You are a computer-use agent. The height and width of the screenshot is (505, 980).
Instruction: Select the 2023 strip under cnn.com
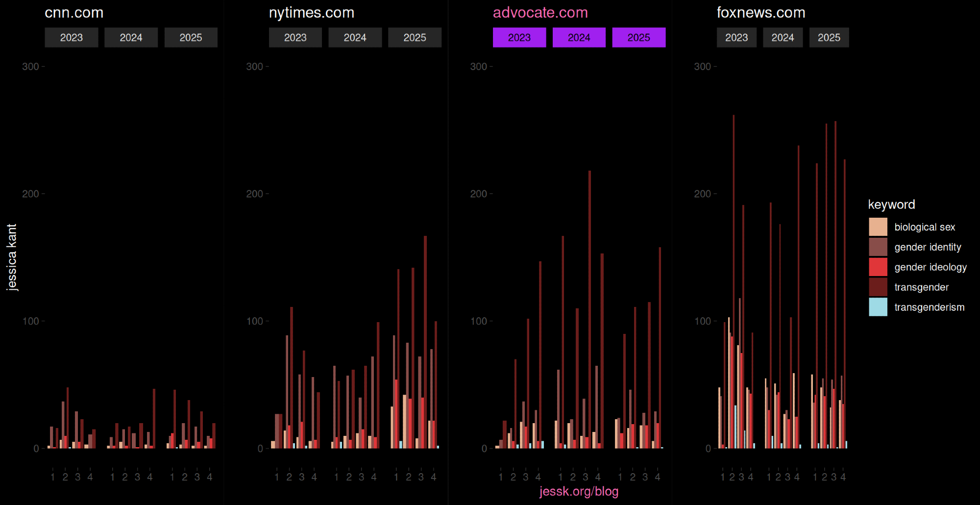coord(71,38)
